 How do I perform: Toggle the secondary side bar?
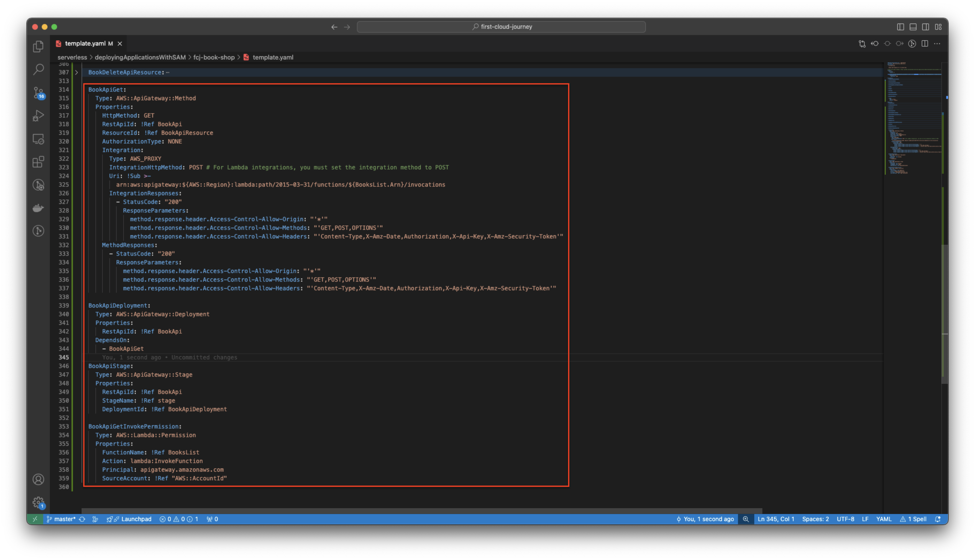(x=926, y=27)
